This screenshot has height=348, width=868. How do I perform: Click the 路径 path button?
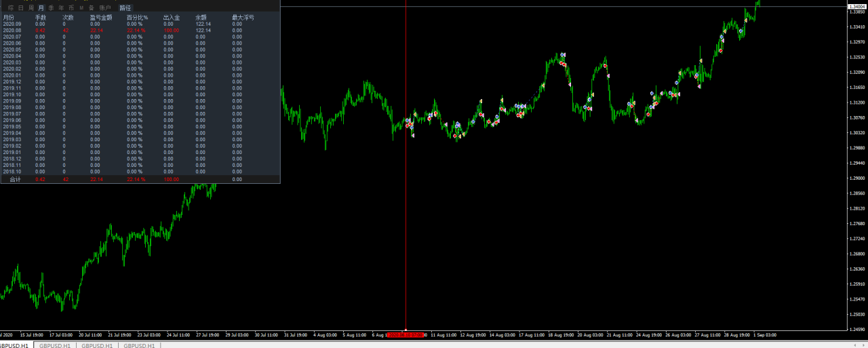coord(125,7)
